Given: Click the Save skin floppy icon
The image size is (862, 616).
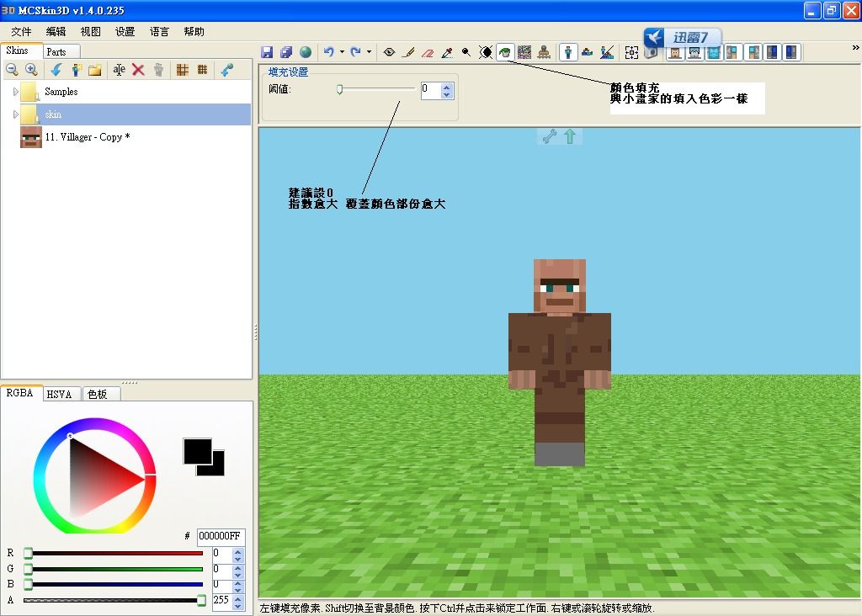Looking at the screenshot, I should tap(267, 52).
